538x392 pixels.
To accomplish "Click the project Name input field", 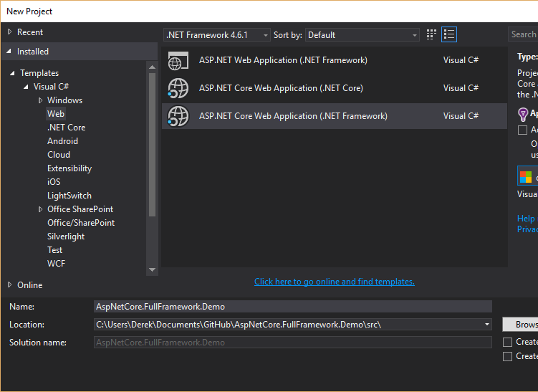I will (x=293, y=307).
